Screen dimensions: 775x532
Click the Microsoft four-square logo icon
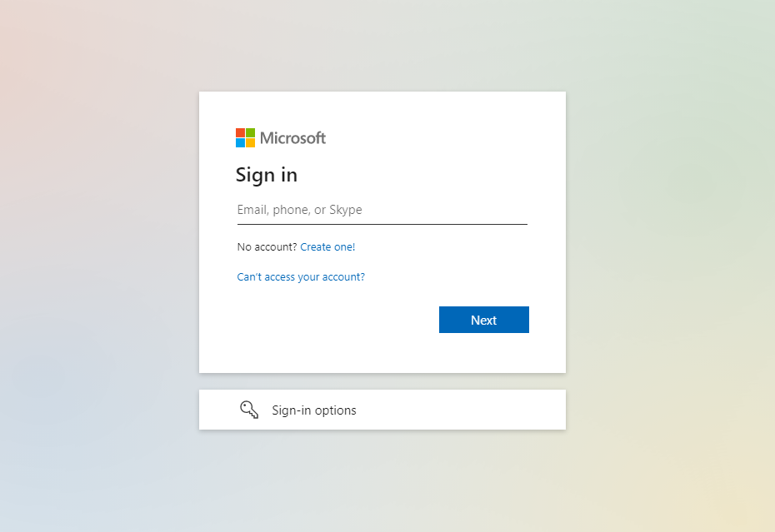pyautogui.click(x=245, y=138)
